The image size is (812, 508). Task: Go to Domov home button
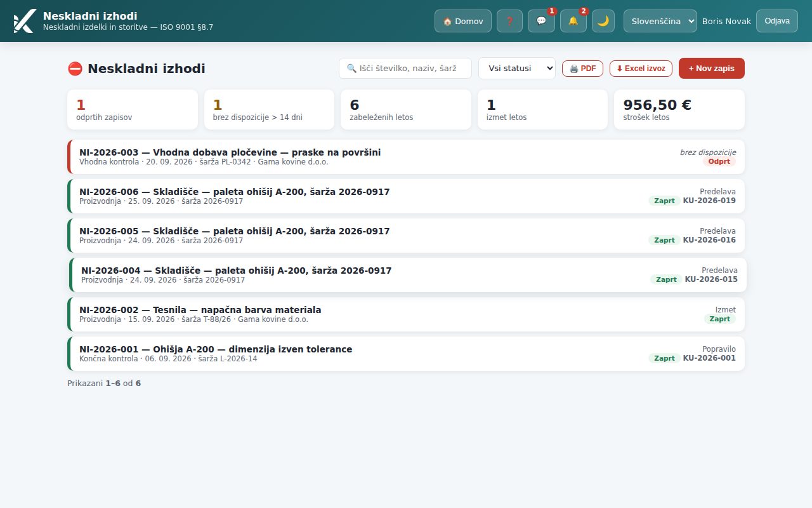[x=463, y=21]
